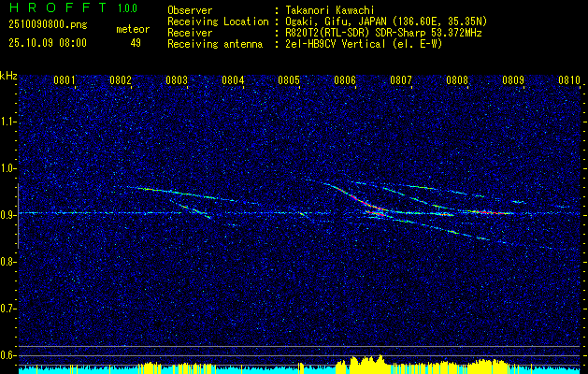Click the 0801 time marker
The width and height of the screenshot is (588, 374).
(65, 80)
